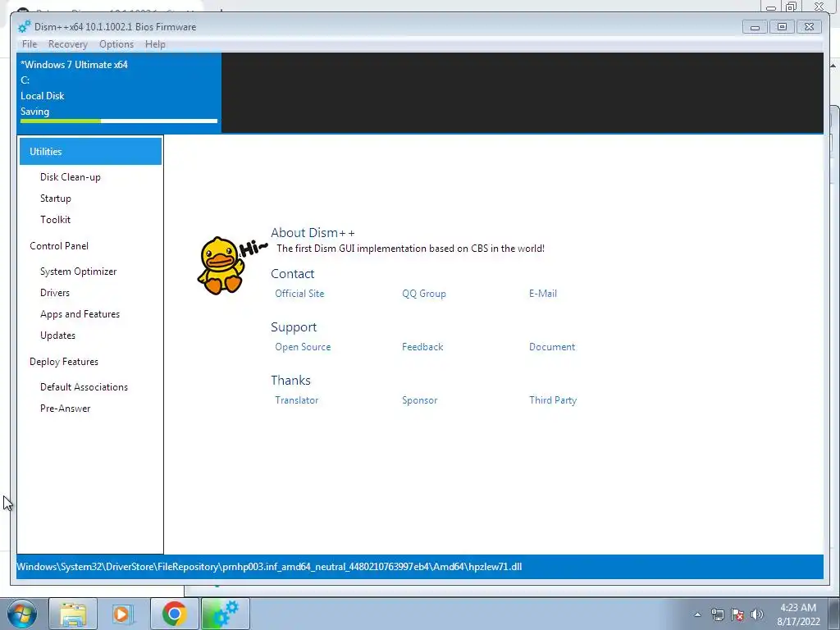The image size is (840, 630).
Task: Open Default Associations page
Action: point(84,387)
